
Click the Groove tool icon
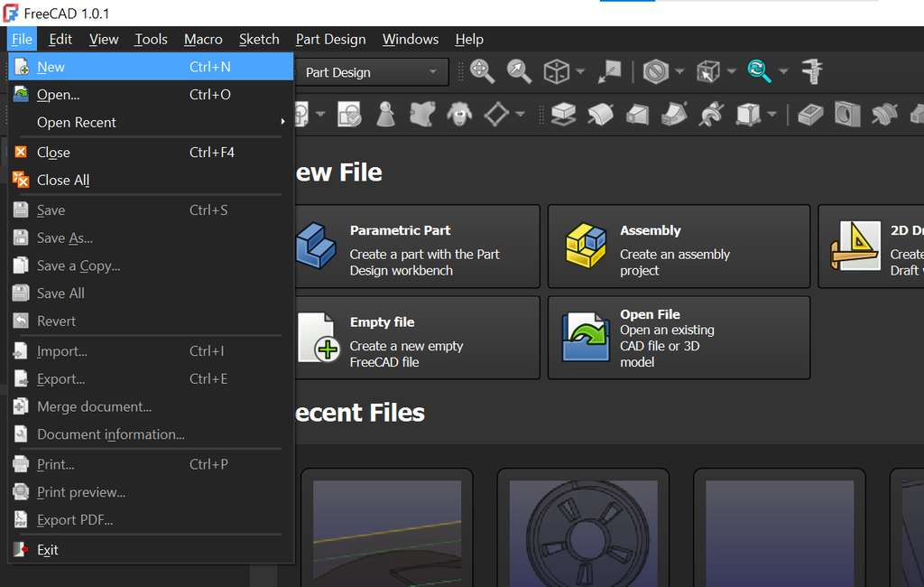click(884, 114)
